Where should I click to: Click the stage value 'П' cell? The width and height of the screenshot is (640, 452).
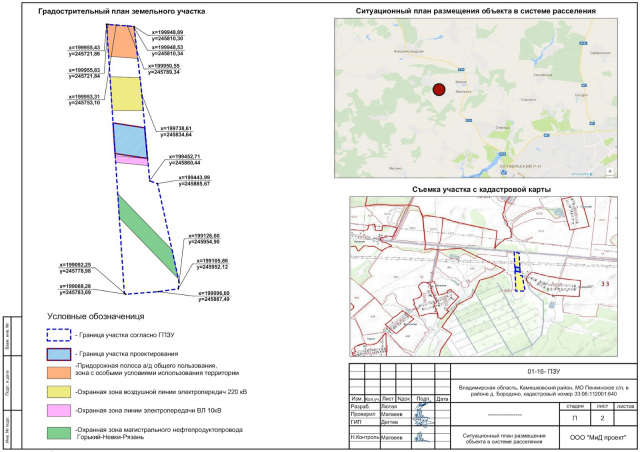point(575,419)
